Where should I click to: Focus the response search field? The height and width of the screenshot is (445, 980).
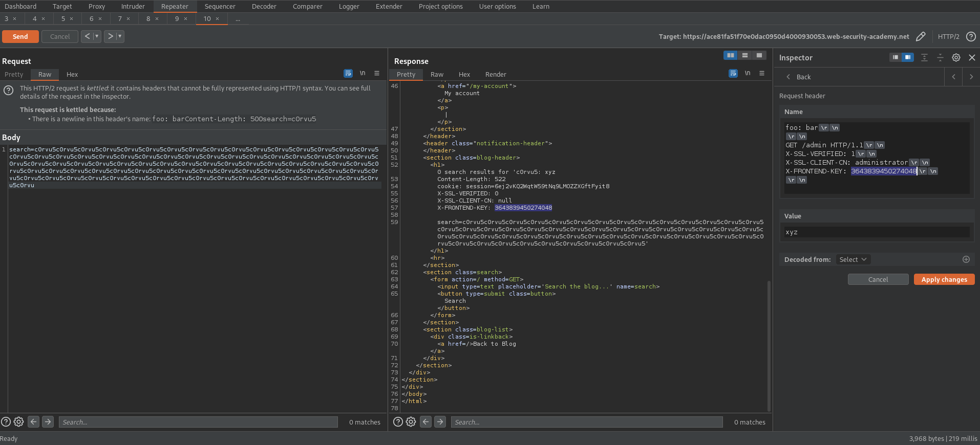pos(587,422)
